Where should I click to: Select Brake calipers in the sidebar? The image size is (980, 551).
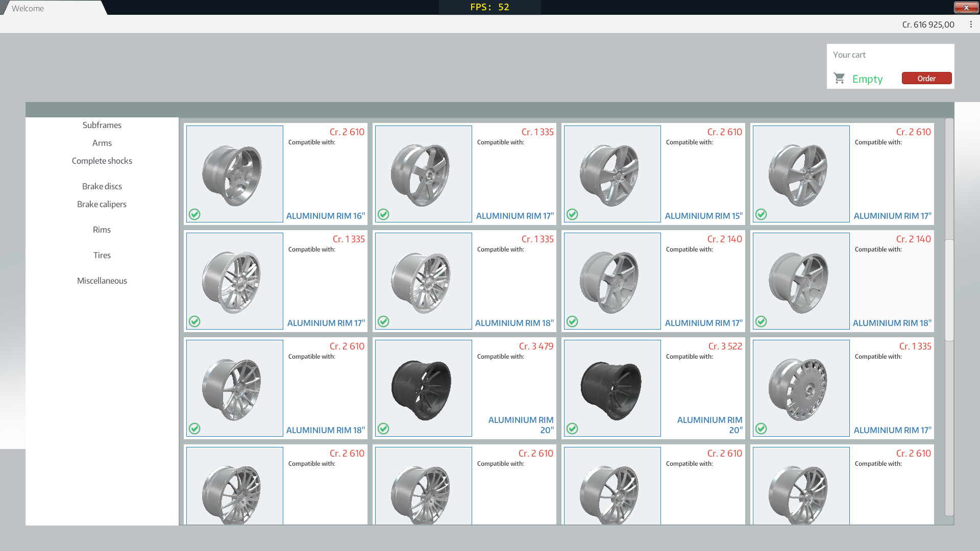[102, 204]
